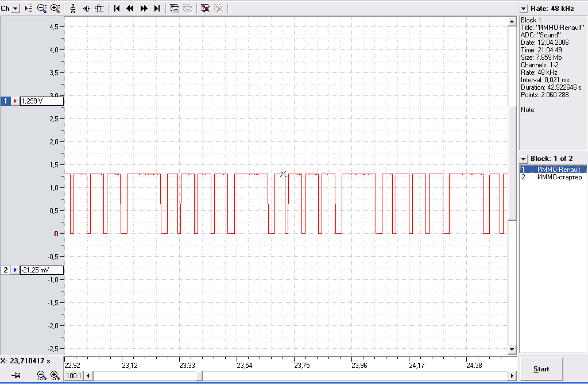Click the waveform block view icon
This screenshot has height=384, width=588.
point(175,8)
